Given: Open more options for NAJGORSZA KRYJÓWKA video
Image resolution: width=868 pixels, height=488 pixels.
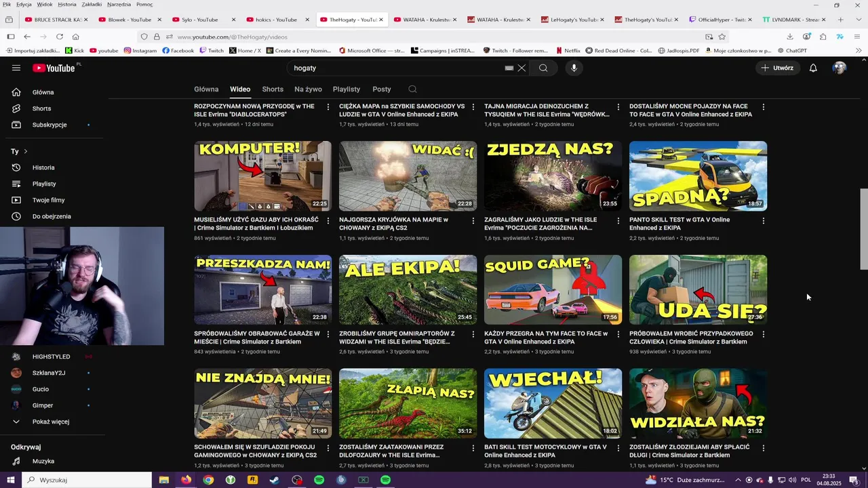Looking at the screenshot, I should coord(473,221).
